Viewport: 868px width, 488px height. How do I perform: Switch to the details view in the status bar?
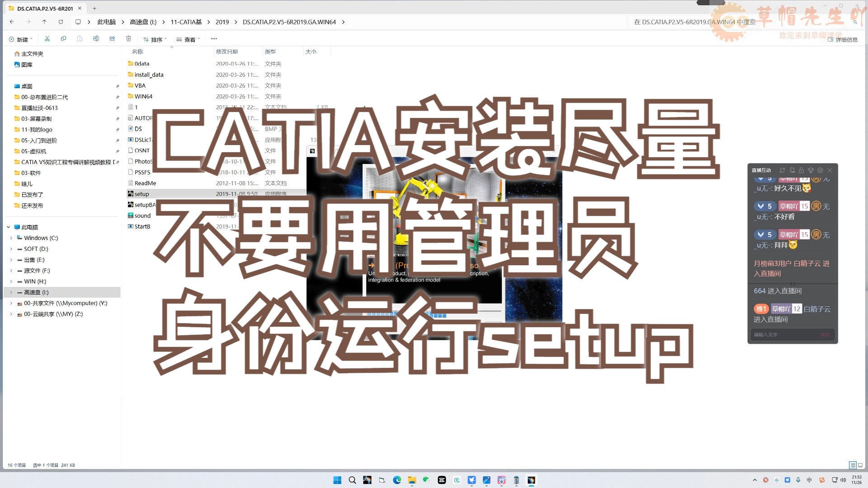coord(853,465)
